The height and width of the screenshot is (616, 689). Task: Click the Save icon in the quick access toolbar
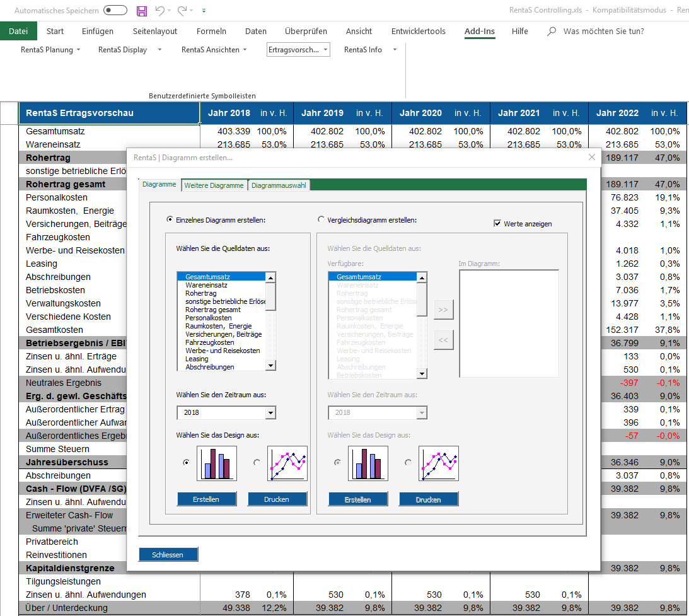tap(141, 11)
